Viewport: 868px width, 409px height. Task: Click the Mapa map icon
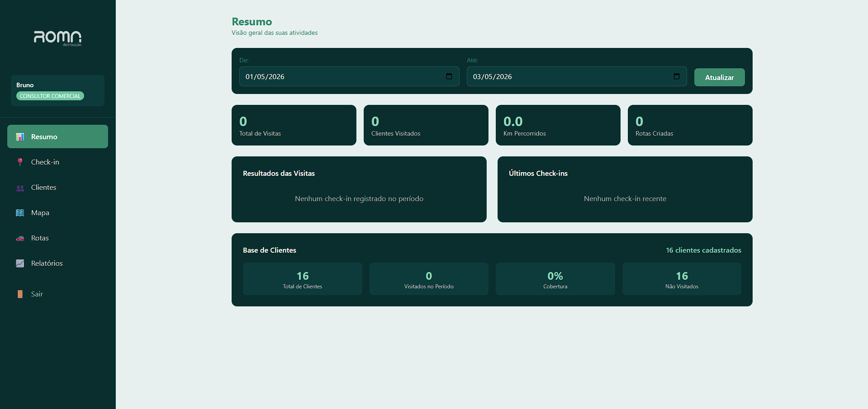coord(20,213)
